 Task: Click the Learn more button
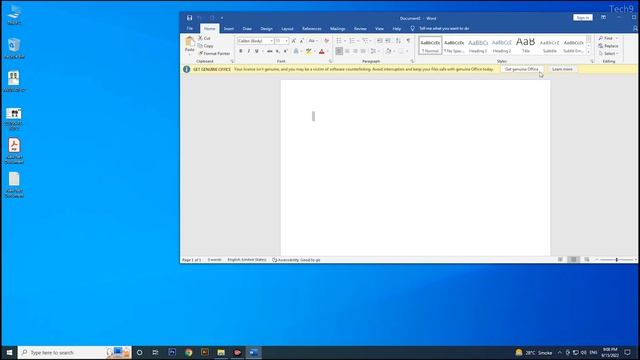[562, 69]
